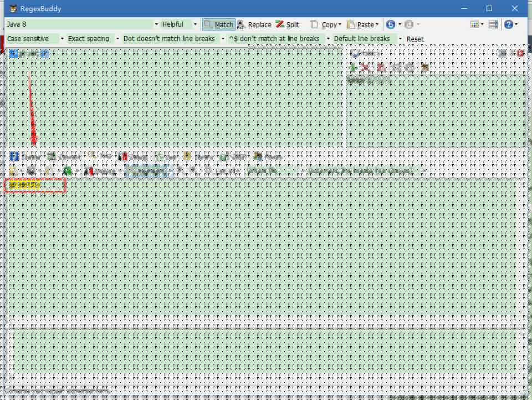Open the Case sensitive dropdown arrow
The width and height of the screenshot is (532, 400).
click(x=62, y=39)
